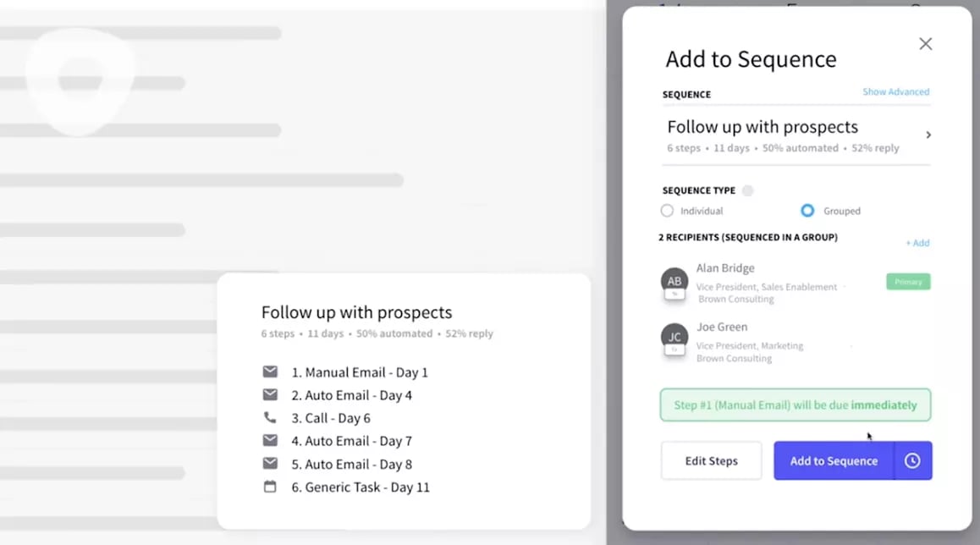Click the phone icon next to Call Day 6

click(270, 417)
